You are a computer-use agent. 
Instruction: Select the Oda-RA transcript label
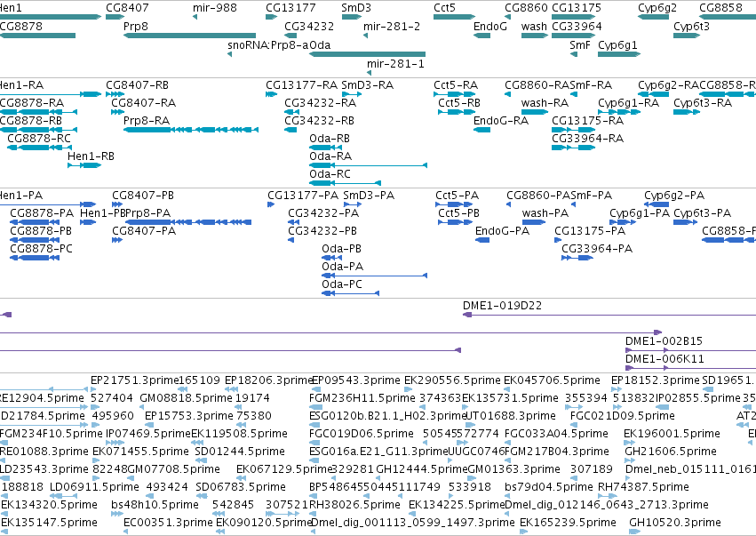pos(330,156)
